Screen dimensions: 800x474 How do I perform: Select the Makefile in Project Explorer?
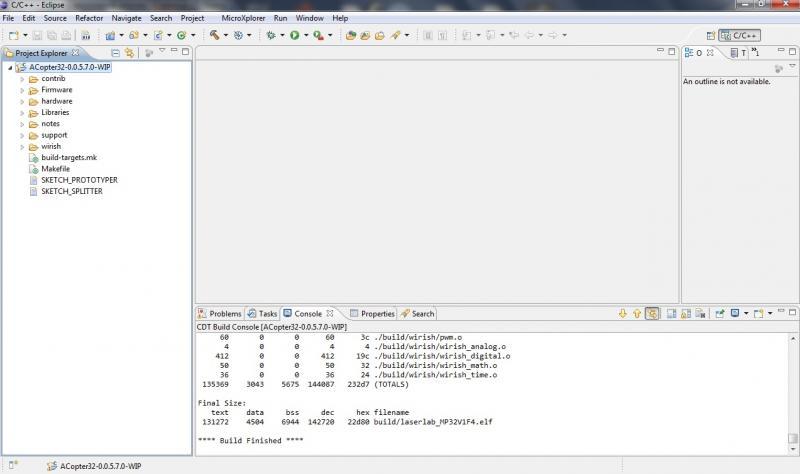point(55,169)
